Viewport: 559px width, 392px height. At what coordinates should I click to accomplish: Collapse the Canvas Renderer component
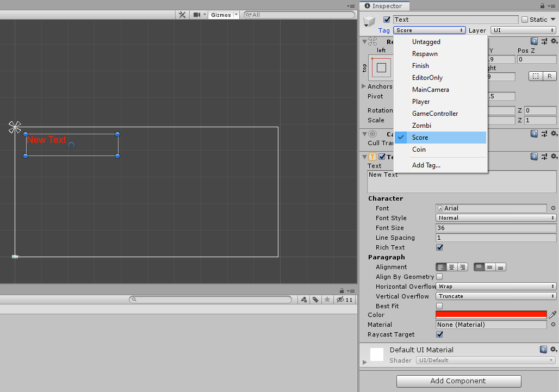point(364,134)
